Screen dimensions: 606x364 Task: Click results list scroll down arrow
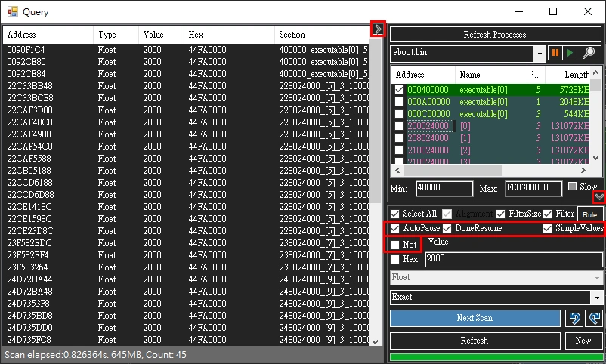point(375,341)
